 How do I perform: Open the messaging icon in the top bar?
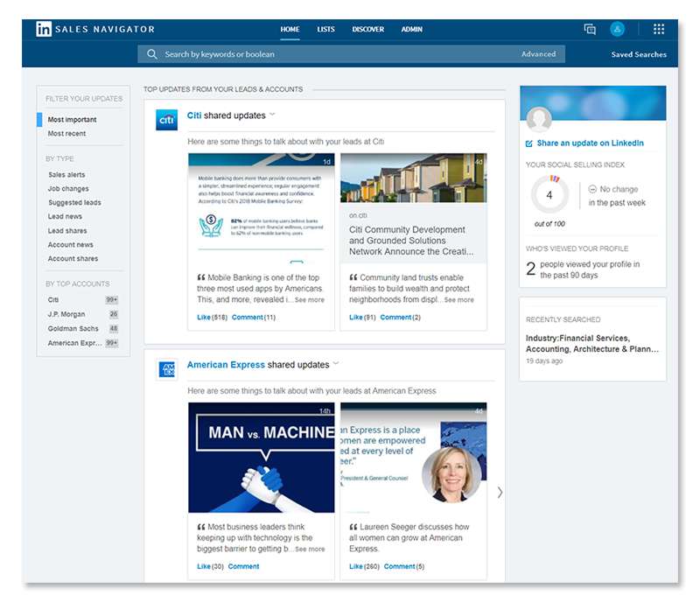pyautogui.click(x=590, y=28)
